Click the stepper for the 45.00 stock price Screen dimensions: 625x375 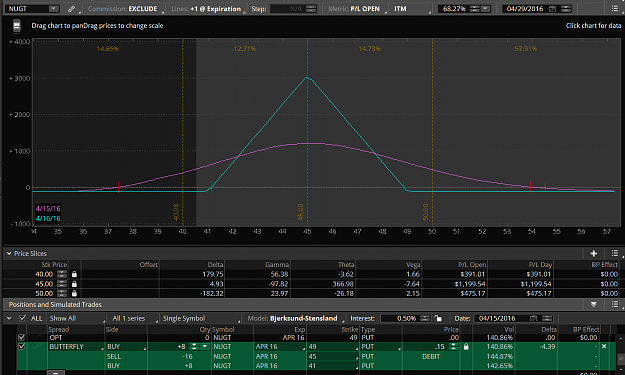click(x=62, y=284)
